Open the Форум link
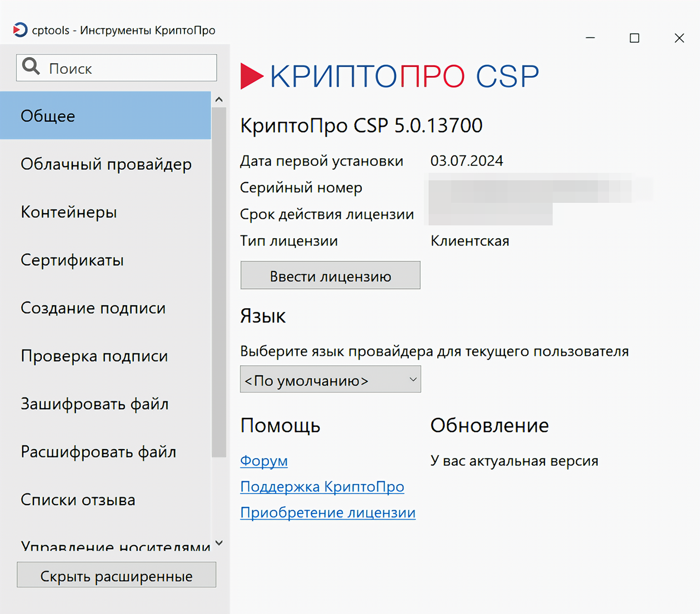 tap(264, 461)
